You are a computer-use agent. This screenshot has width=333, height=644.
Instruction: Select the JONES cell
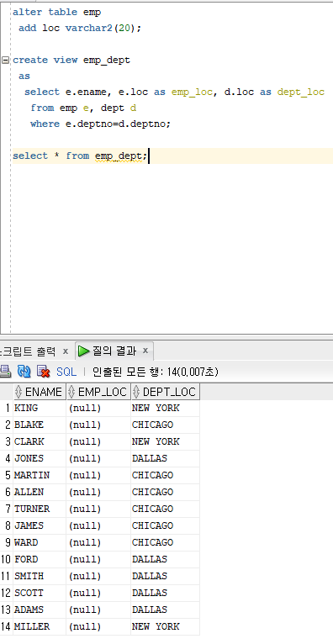(x=40, y=458)
